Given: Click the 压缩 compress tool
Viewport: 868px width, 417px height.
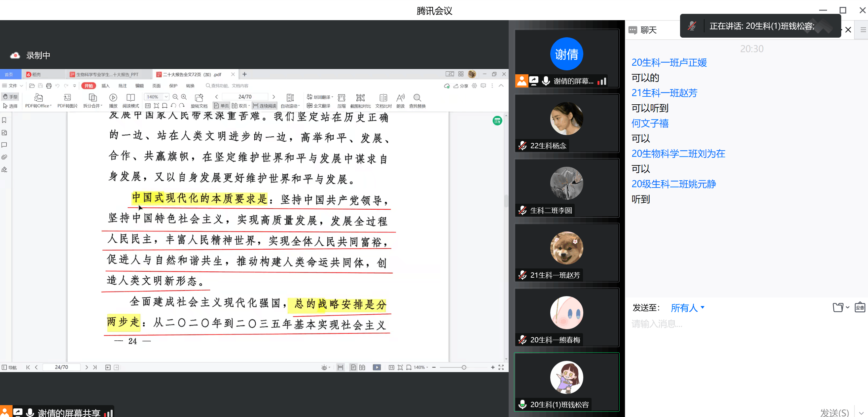Looking at the screenshot, I should click(341, 98).
